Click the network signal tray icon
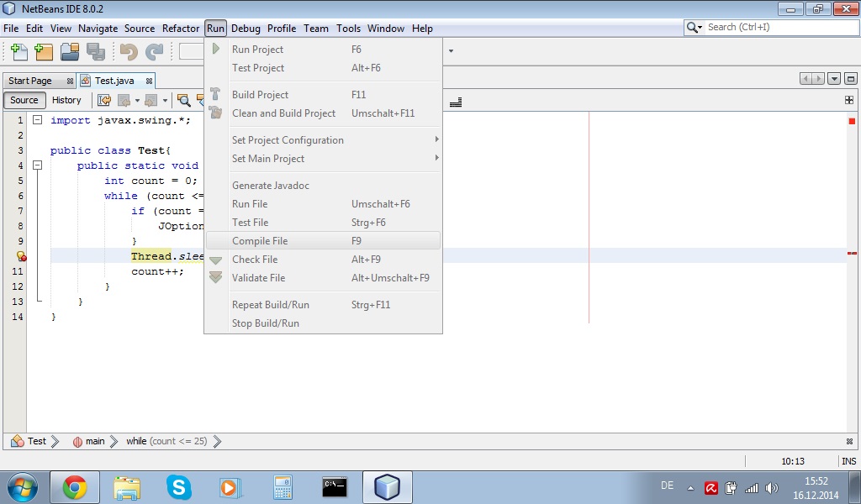 pyautogui.click(x=751, y=487)
